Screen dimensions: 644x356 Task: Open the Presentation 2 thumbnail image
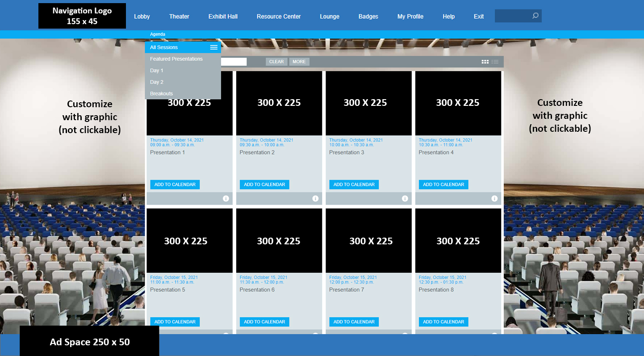[x=279, y=103]
